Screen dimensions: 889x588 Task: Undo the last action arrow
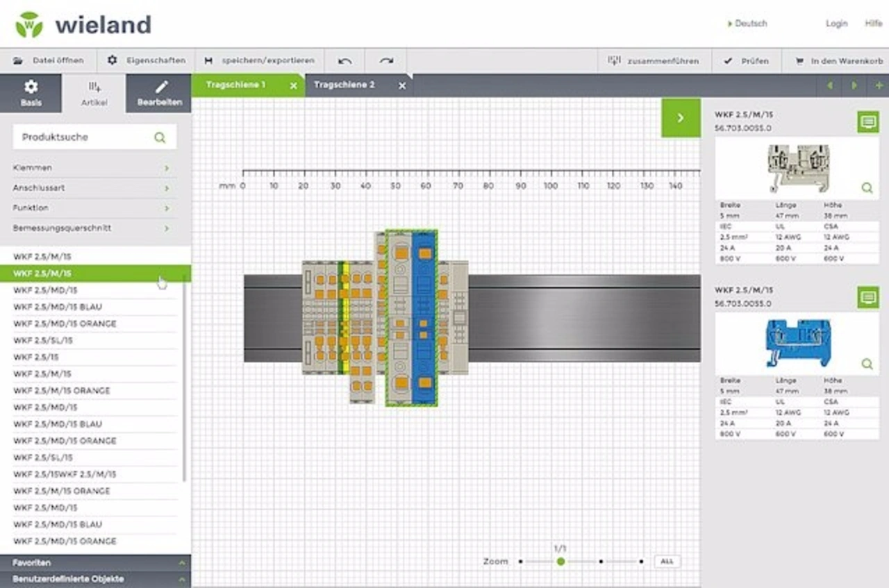click(344, 61)
